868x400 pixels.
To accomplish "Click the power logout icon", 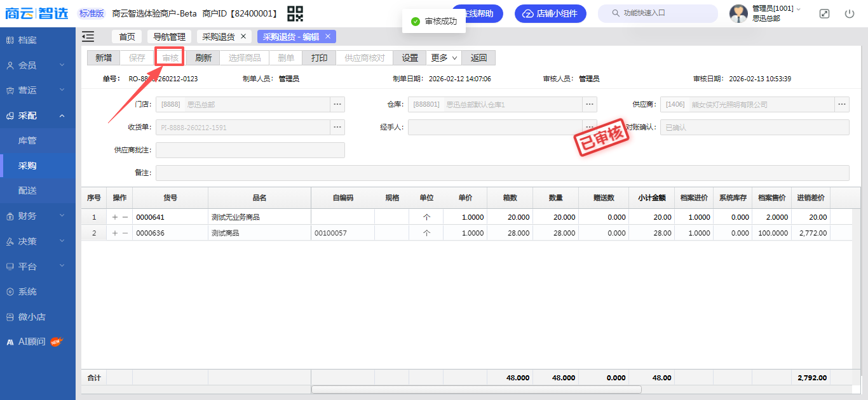I will [x=850, y=13].
